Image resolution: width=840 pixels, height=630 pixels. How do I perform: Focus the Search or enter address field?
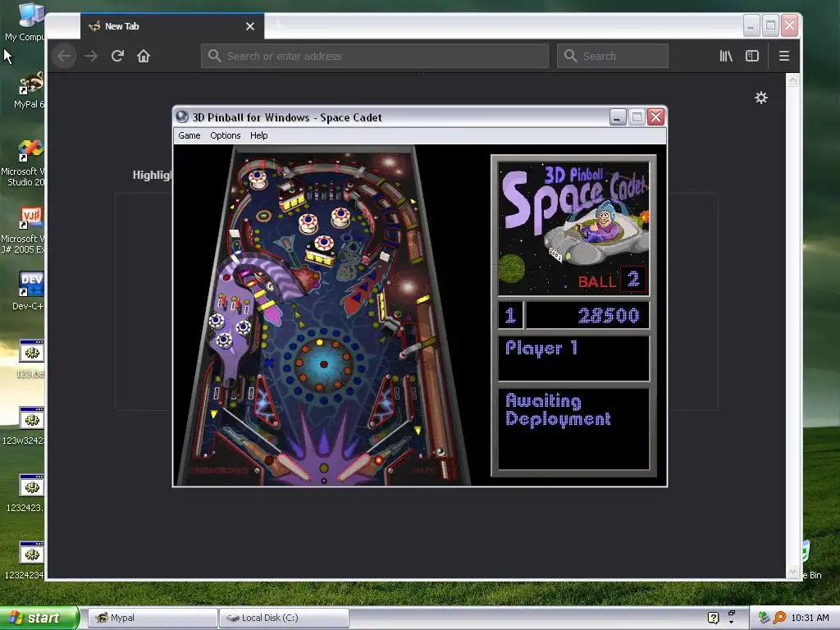click(374, 56)
